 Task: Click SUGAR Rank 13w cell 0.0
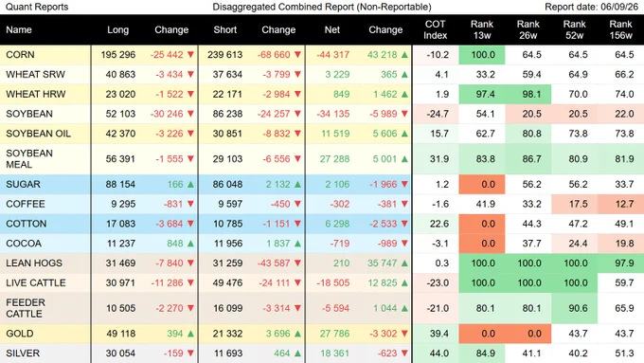click(482, 184)
